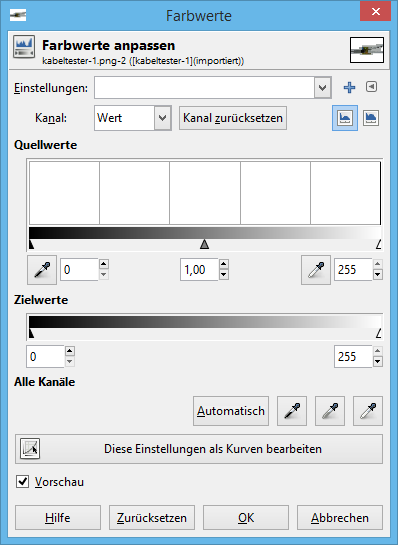Click the Quellwerte low input field showing 0
398x545 pixels.
point(80,270)
